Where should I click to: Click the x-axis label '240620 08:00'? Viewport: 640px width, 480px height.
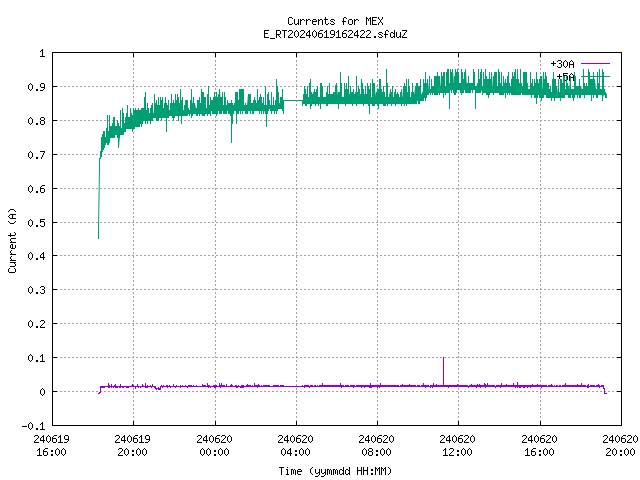click(x=376, y=445)
